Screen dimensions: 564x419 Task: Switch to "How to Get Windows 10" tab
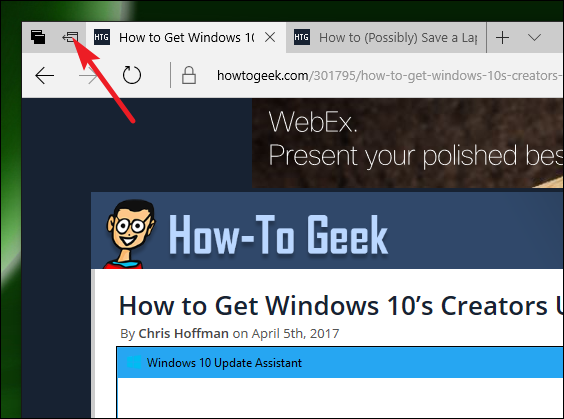tap(186, 37)
